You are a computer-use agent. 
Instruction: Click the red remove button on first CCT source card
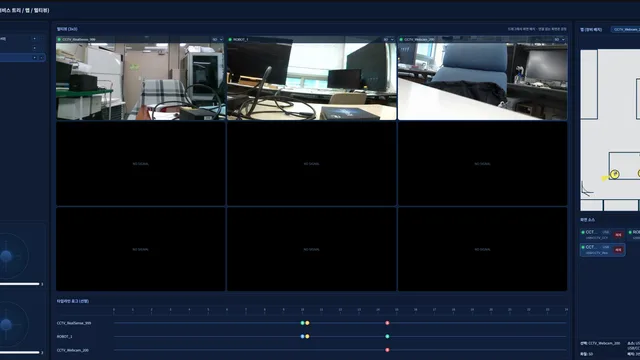[618, 235]
